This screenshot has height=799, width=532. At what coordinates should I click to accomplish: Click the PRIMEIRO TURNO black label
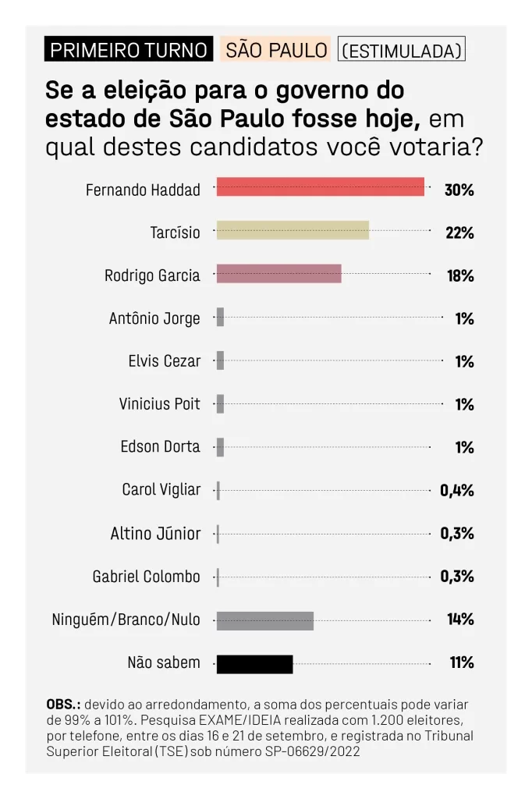pos(129,49)
